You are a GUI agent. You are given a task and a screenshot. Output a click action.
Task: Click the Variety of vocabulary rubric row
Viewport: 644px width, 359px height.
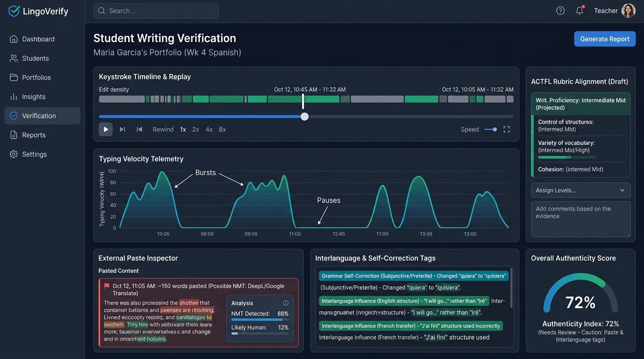(x=581, y=149)
